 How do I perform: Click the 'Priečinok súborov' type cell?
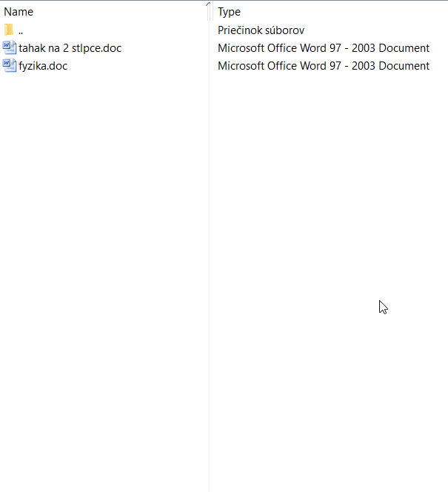(x=261, y=30)
